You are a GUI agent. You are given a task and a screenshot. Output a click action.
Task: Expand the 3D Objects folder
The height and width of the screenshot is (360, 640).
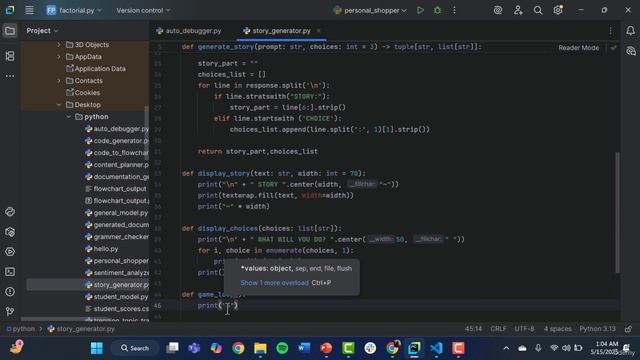(59, 44)
